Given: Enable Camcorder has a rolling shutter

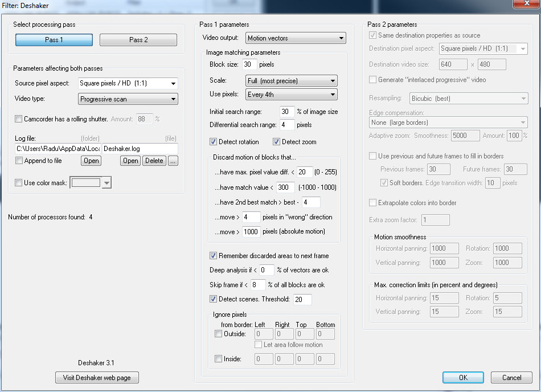Looking at the screenshot, I should pyautogui.click(x=19, y=119).
